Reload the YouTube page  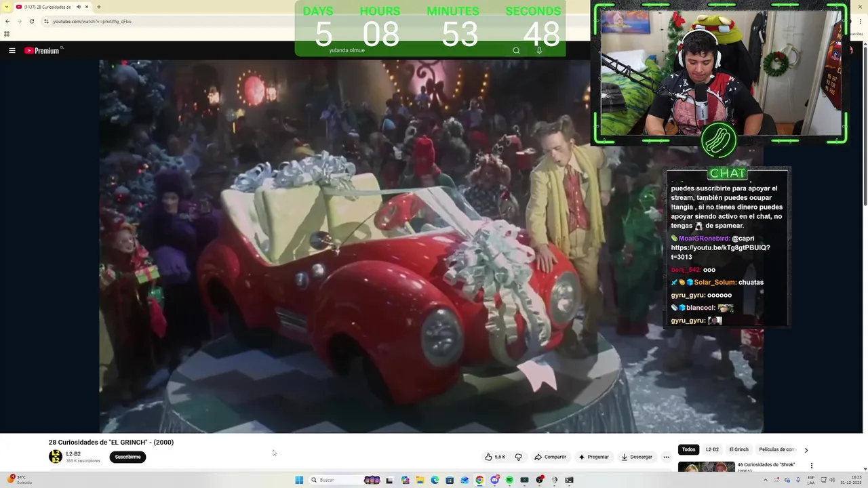31,21
